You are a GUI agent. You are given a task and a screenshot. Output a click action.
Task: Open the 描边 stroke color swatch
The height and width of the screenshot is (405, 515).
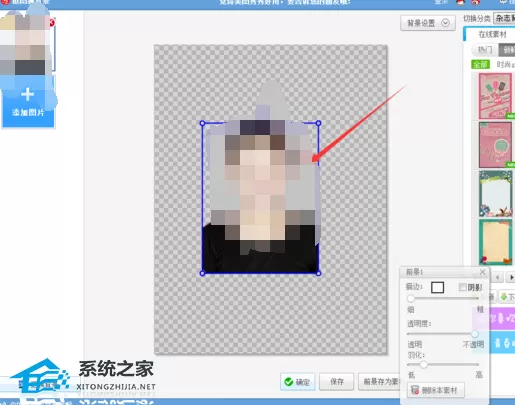pyautogui.click(x=437, y=287)
